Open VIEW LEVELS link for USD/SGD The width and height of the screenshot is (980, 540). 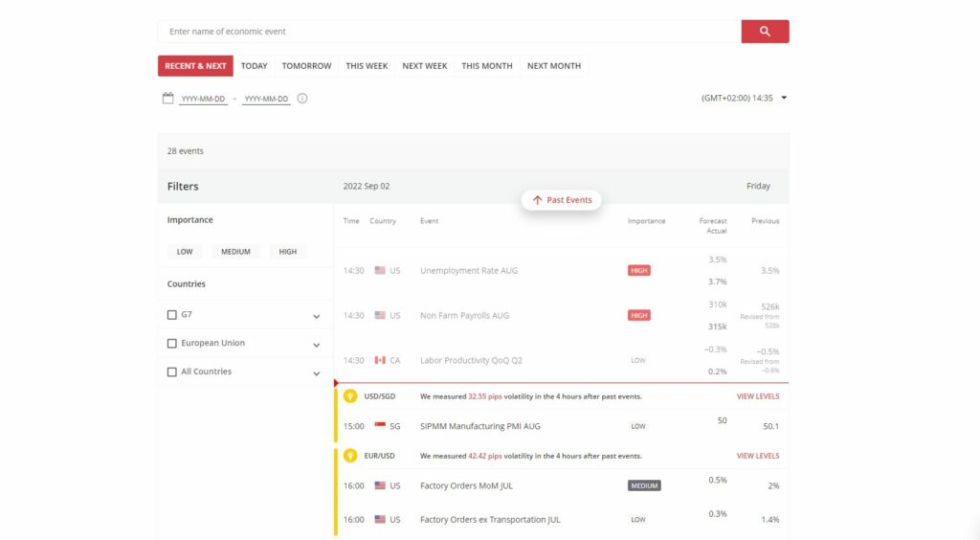[x=757, y=396]
